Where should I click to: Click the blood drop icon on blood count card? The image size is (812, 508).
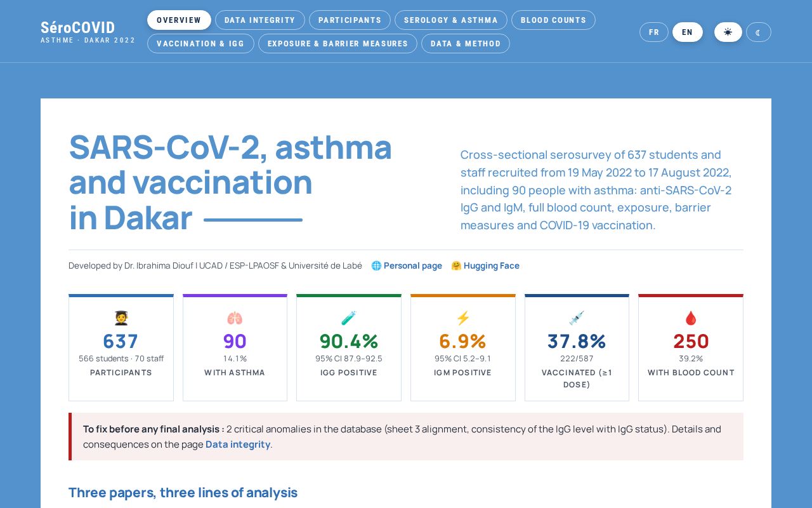click(691, 318)
